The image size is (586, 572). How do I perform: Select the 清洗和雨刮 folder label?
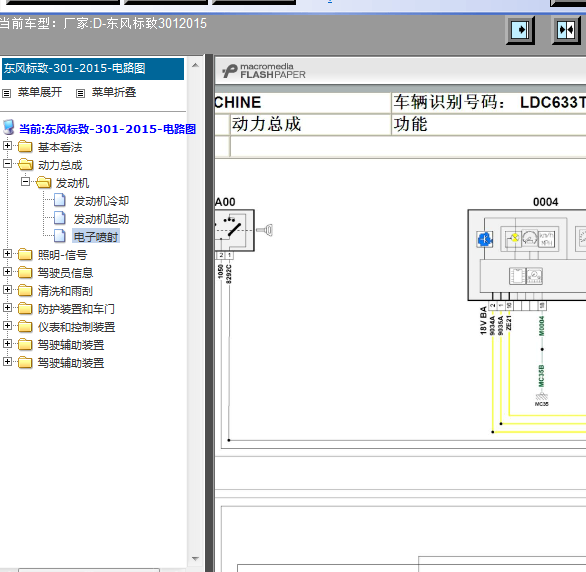coord(65,291)
